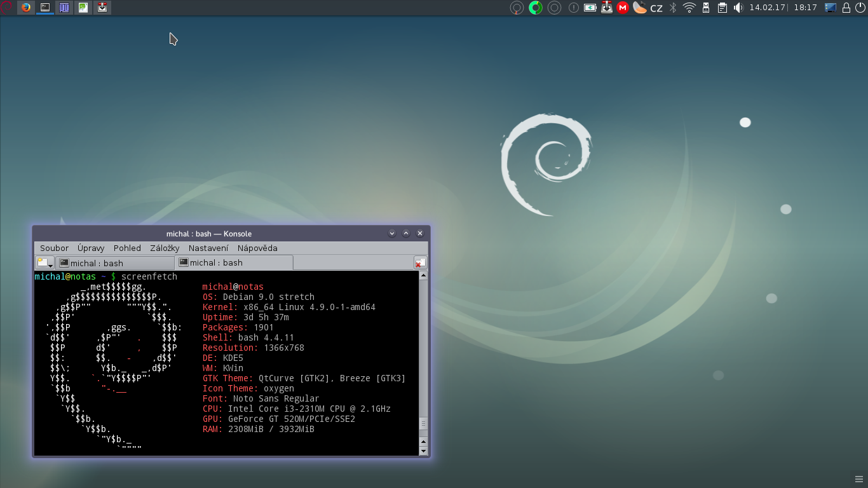
Task: Click the 'Packages: 1901' line
Action: [238, 327]
